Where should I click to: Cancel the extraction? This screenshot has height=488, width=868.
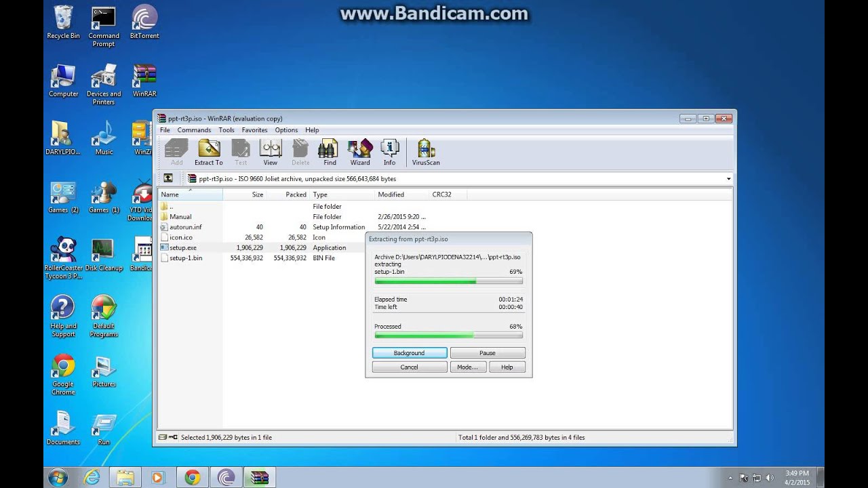(410, 367)
